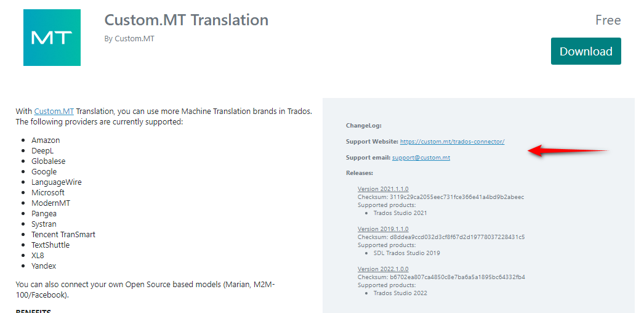The height and width of the screenshot is (313, 644).
Task: Open the custom.mt/trados-connector support website link
Action: (x=452, y=141)
